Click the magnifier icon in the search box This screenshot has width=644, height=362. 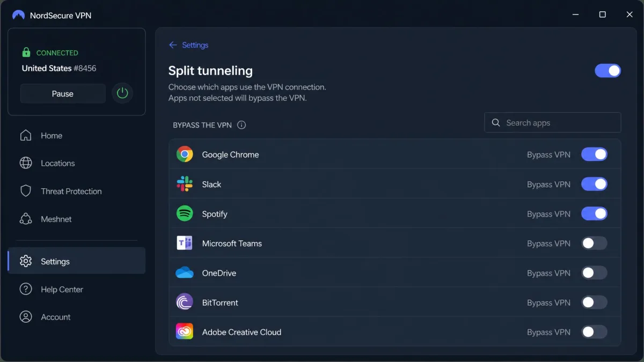click(x=496, y=123)
